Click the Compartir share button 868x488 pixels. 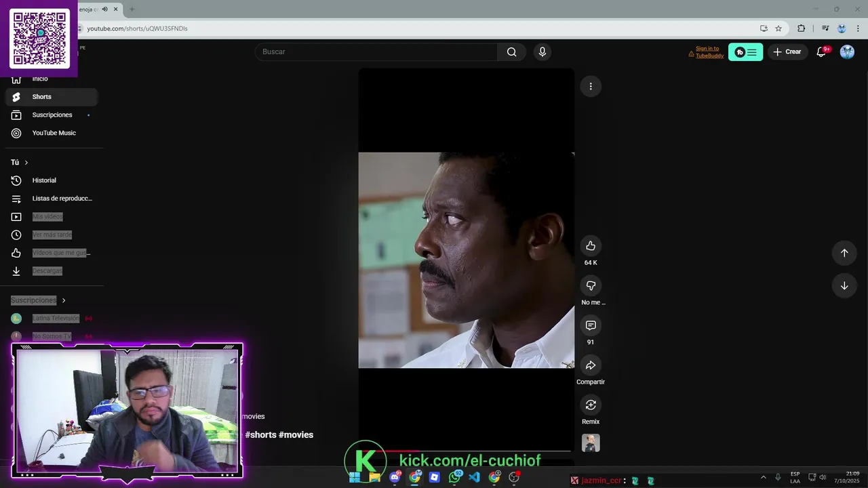click(x=591, y=365)
